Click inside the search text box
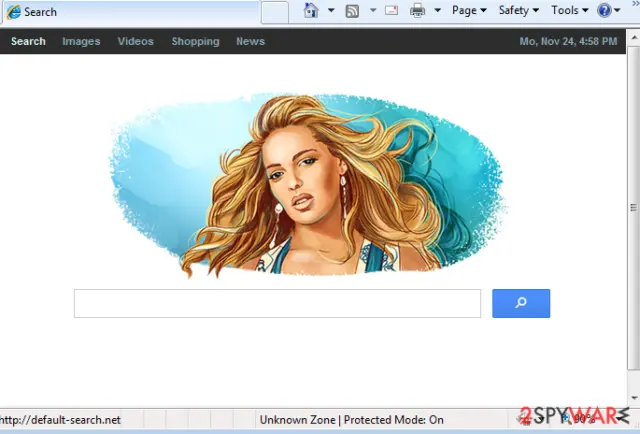 [x=277, y=303]
